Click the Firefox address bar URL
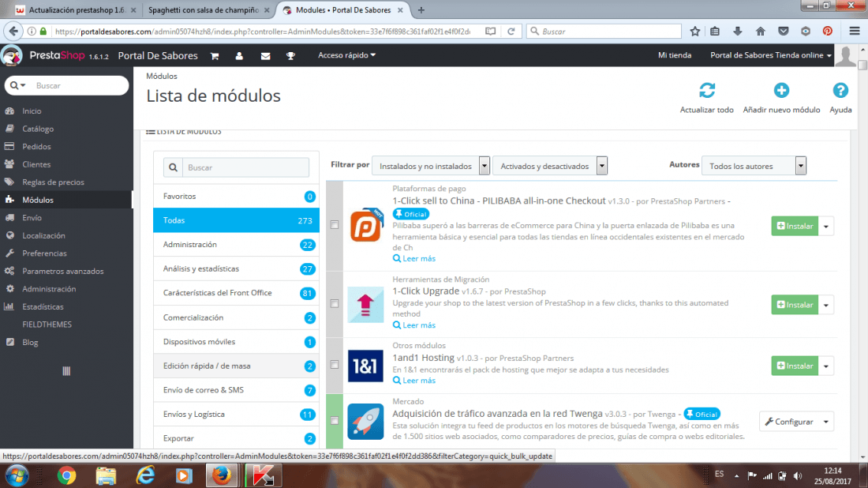The height and width of the screenshot is (488, 868). [263, 32]
